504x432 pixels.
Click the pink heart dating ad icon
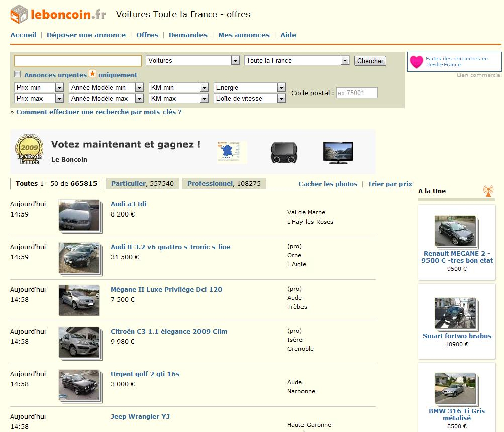pyautogui.click(x=416, y=62)
